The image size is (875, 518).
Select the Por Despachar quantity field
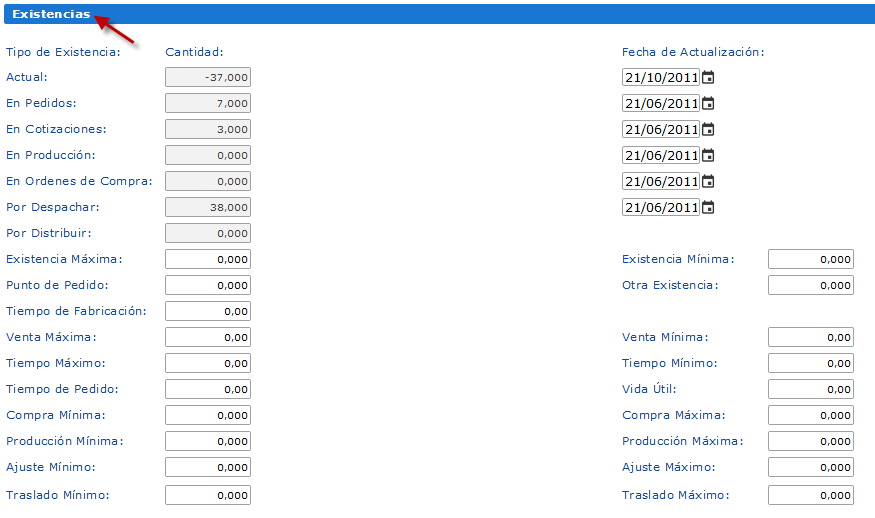pos(208,207)
